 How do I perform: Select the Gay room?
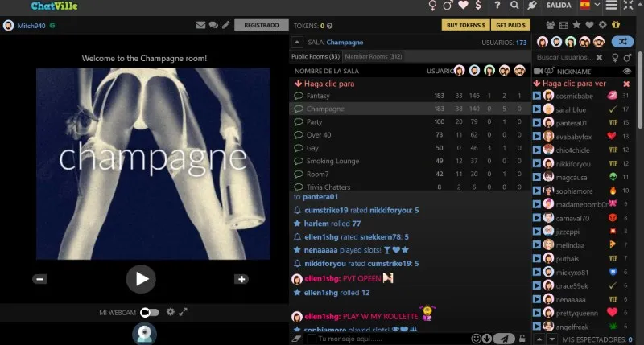(411, 148)
